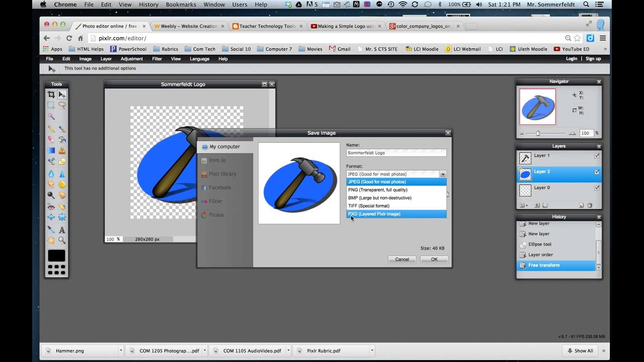
Task: Select the Color Picker eyedropper tool
Action: (x=51, y=230)
